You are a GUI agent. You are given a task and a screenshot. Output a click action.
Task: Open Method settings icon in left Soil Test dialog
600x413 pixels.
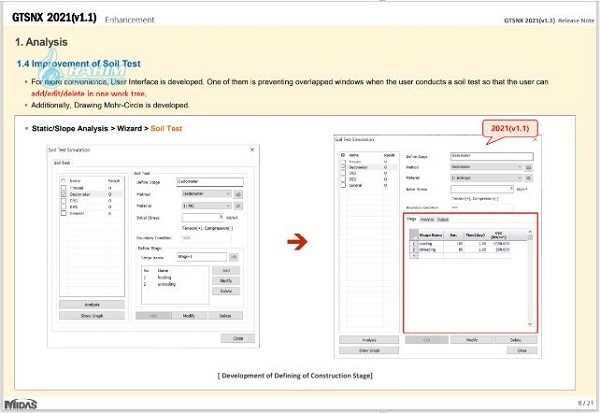[238, 194]
